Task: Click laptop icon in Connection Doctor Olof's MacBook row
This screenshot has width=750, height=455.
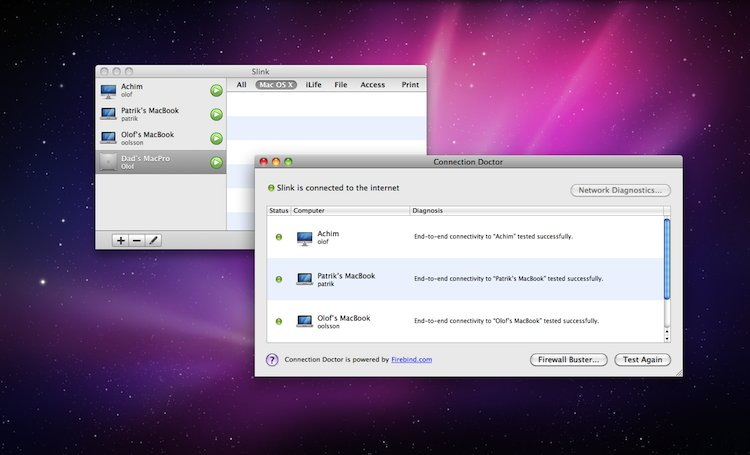Action: (x=304, y=321)
